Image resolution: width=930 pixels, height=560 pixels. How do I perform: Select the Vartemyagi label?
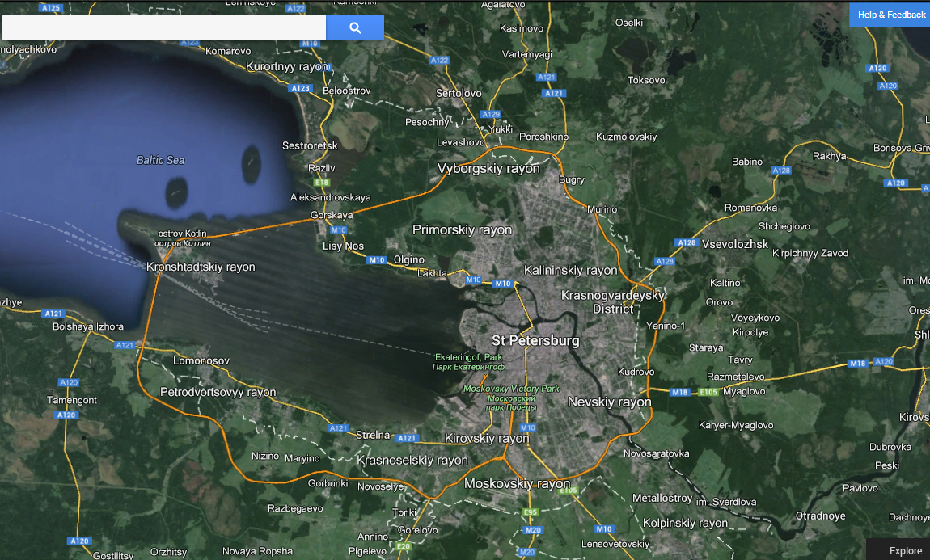526,54
